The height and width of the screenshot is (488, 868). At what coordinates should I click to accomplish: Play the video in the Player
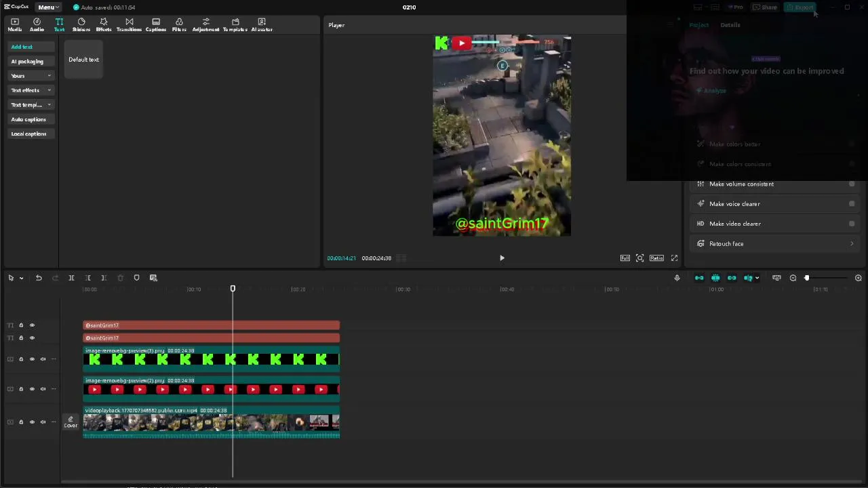click(502, 258)
